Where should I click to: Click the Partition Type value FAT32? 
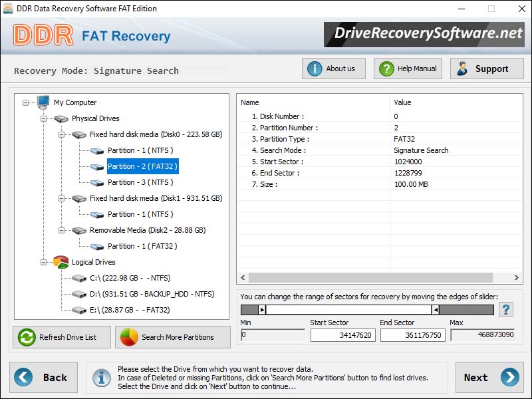404,139
